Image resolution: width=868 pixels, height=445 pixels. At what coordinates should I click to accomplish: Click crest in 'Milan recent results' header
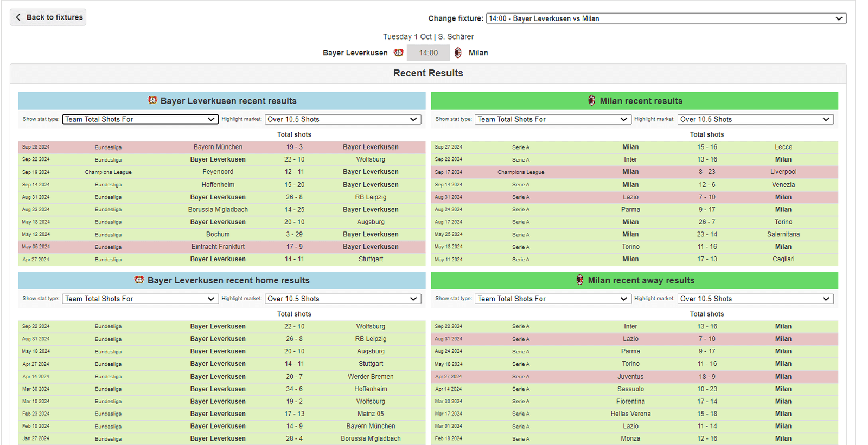(592, 100)
